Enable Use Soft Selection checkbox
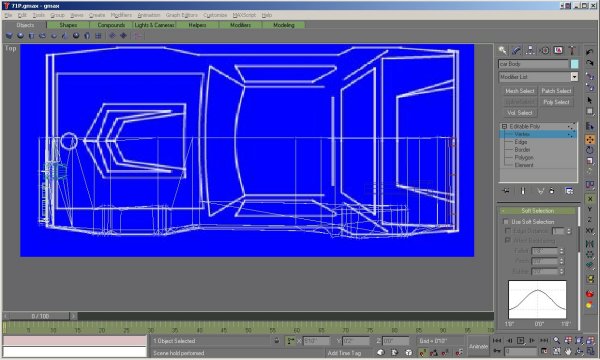This screenshot has width=600, height=360. coord(506,222)
